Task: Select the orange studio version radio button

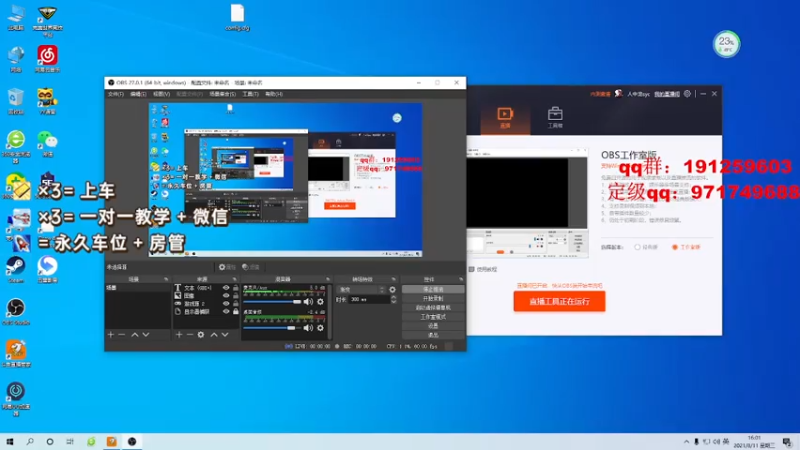Action: click(674, 247)
